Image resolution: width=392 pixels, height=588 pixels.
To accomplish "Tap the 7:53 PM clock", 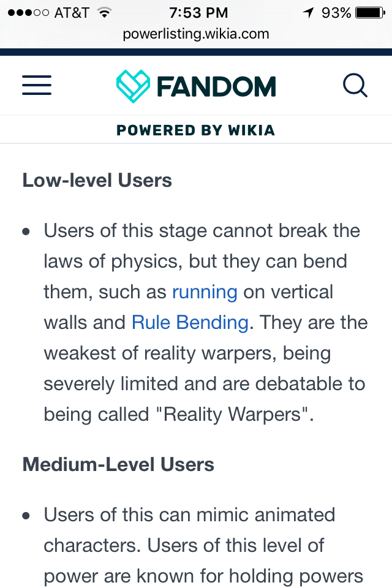I will coord(198,12).
